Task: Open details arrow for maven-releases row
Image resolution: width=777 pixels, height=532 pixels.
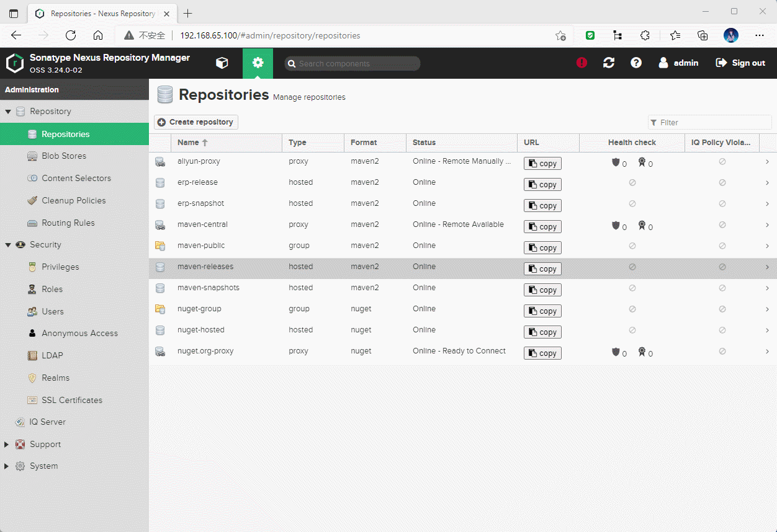Action: (x=768, y=267)
